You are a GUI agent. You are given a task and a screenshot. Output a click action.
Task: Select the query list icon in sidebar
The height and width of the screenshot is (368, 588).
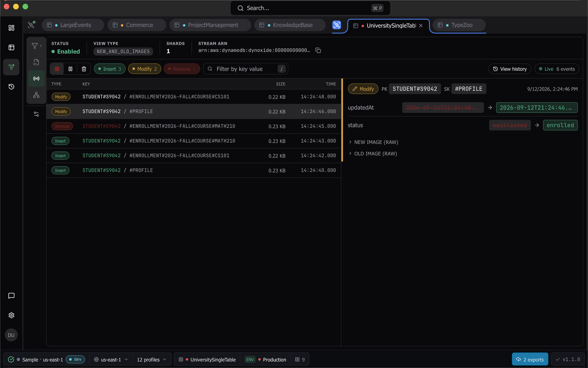11,67
